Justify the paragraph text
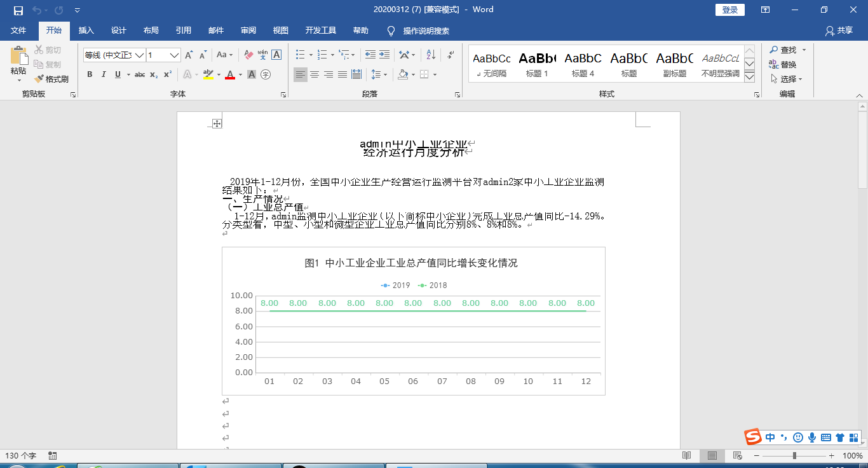 [x=342, y=74]
